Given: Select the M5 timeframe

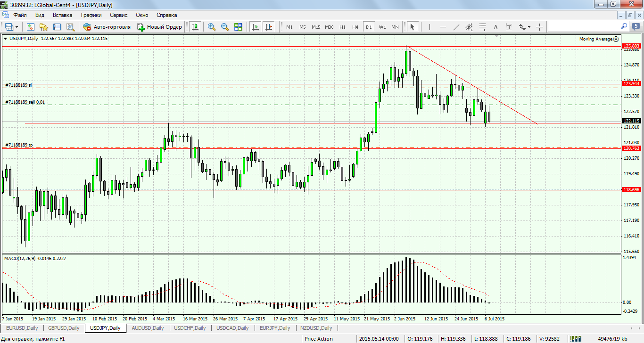Looking at the screenshot, I should [x=303, y=27].
